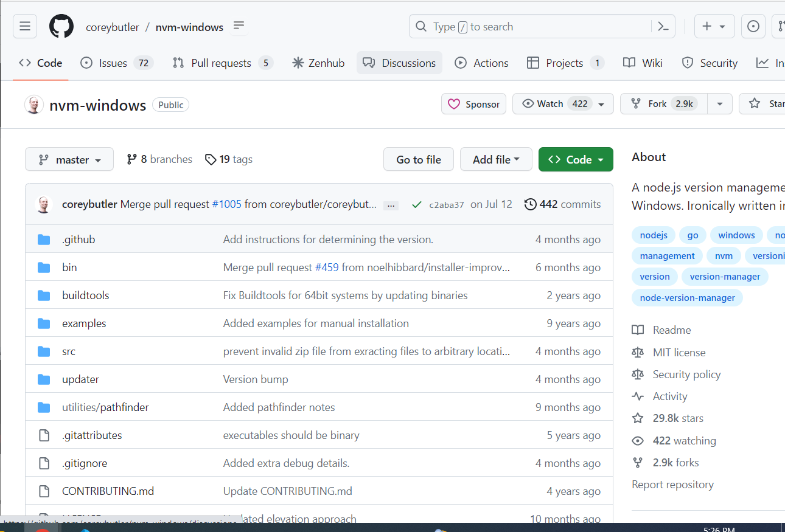Click the coreybutler avatar in latest commit row

44,204
